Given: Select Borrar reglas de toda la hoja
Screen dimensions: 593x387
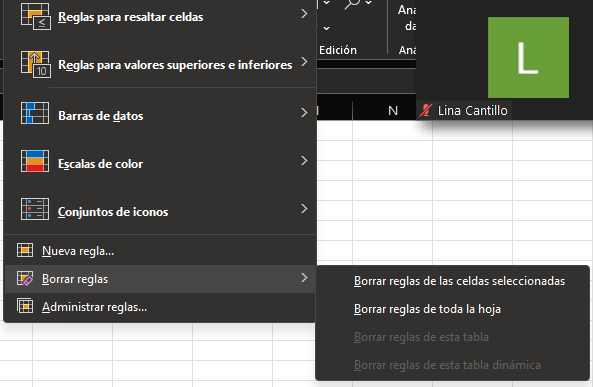Looking at the screenshot, I should 452,309.
